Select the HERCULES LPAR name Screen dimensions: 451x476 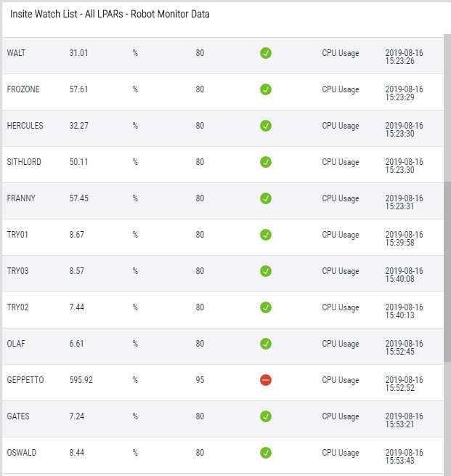25,126
